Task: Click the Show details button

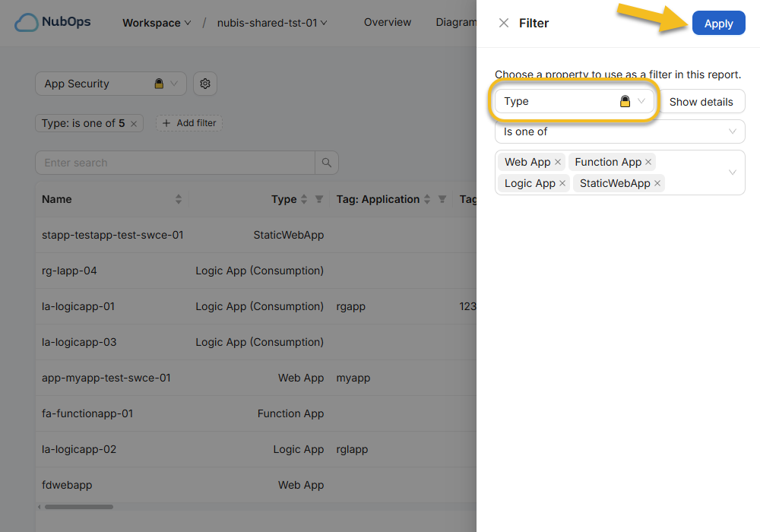Action: (701, 102)
